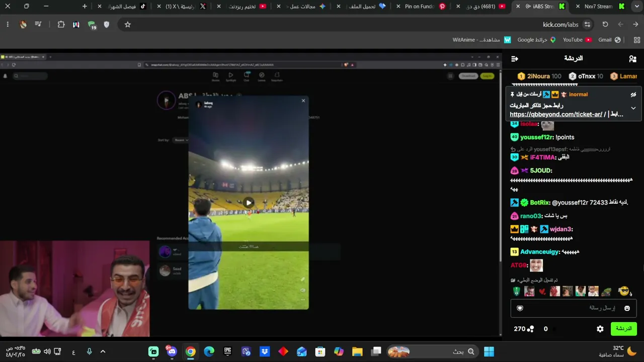Select oTnxx on the gift leaderboard
Image resolution: width=644 pixels, height=362 pixels.
[586, 76]
